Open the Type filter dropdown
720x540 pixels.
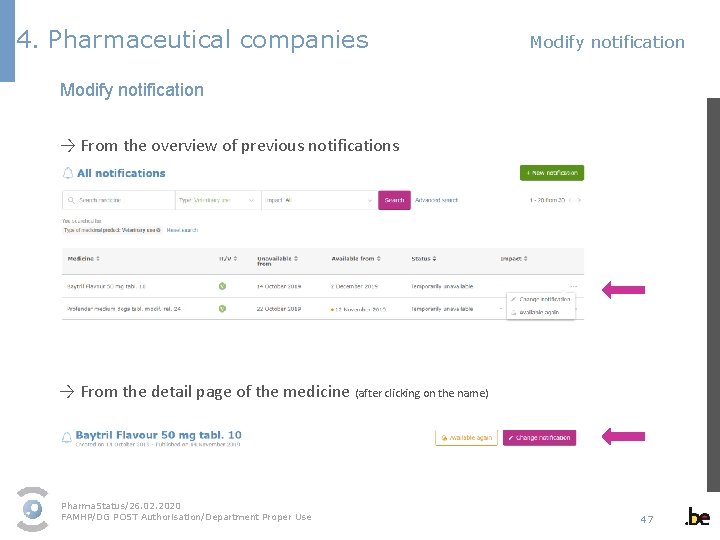pos(218,200)
